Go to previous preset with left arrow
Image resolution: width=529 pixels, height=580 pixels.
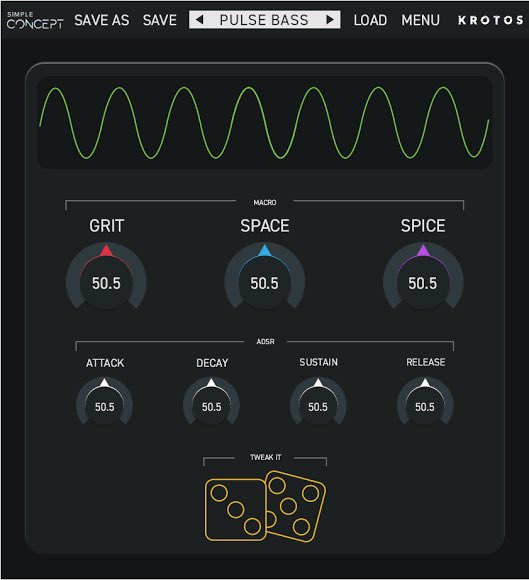pos(199,20)
